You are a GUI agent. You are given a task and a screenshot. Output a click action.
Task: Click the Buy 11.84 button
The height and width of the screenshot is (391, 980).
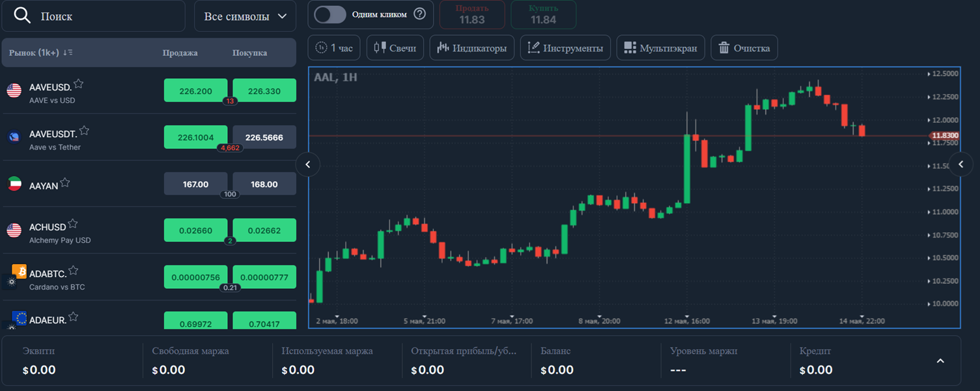tap(543, 14)
